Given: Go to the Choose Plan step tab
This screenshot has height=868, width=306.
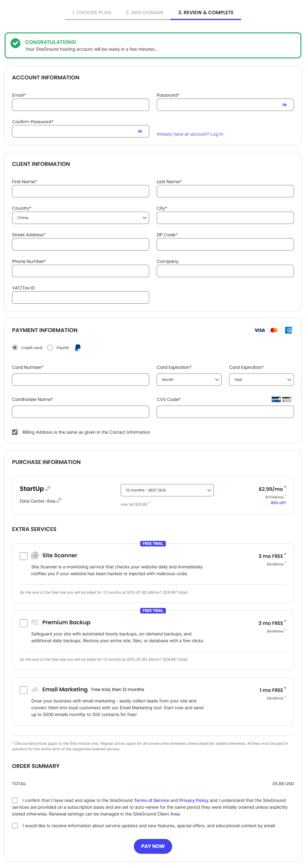Looking at the screenshot, I should tap(91, 12).
